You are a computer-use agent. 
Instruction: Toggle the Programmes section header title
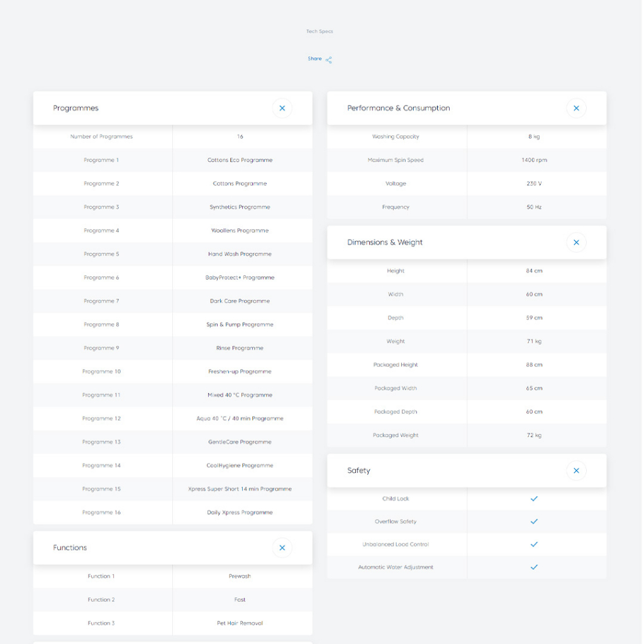(75, 108)
